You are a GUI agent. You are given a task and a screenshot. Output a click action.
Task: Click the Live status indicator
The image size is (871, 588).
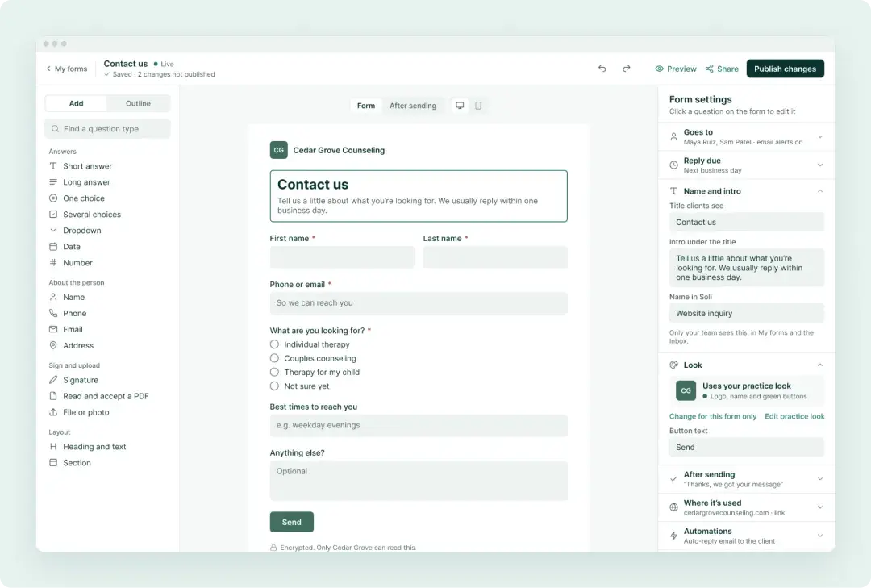pyautogui.click(x=164, y=64)
